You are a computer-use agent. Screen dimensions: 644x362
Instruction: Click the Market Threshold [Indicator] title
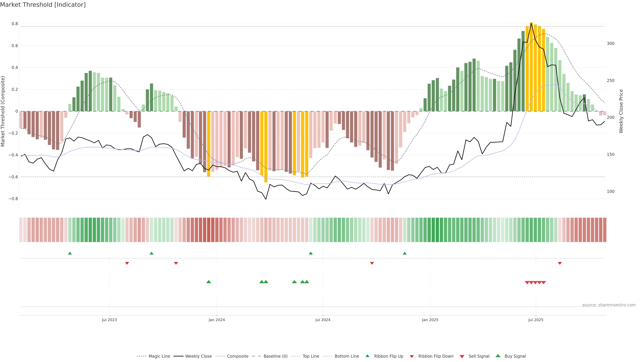[43, 5]
